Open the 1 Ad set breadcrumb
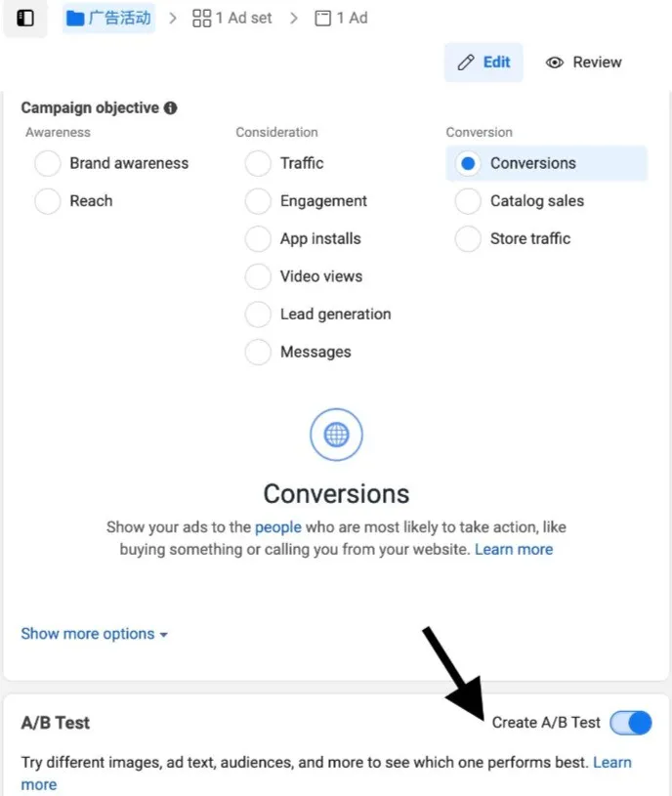This screenshot has width=672, height=796. click(x=232, y=19)
